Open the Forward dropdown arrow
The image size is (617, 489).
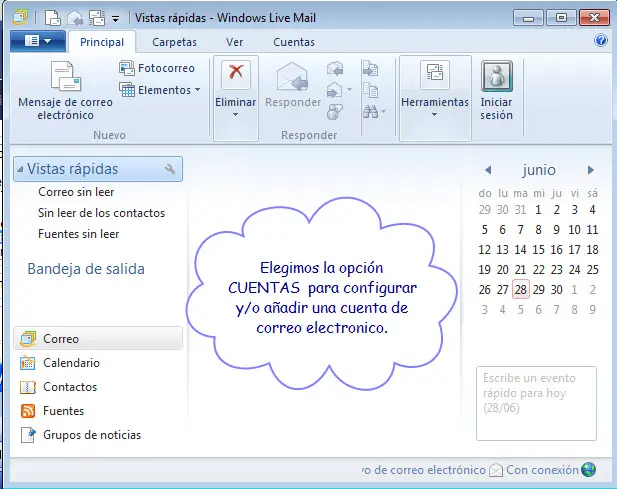(349, 90)
